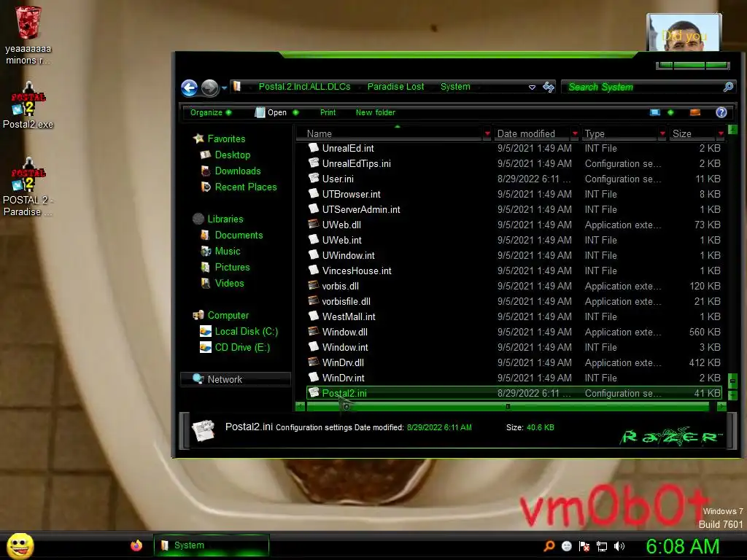Image resolution: width=747 pixels, height=560 pixels.
Task: Select the Postal2.exe desktop shortcut
Action: click(28, 106)
